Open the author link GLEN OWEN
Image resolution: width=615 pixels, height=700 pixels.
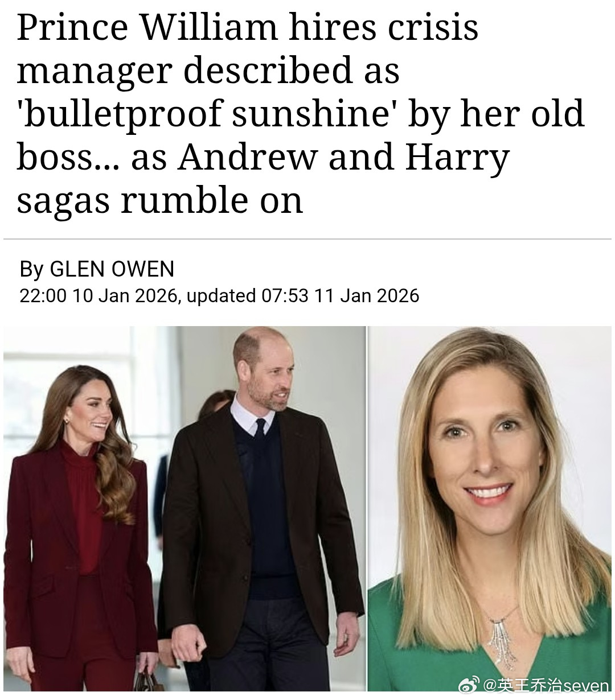112,269
